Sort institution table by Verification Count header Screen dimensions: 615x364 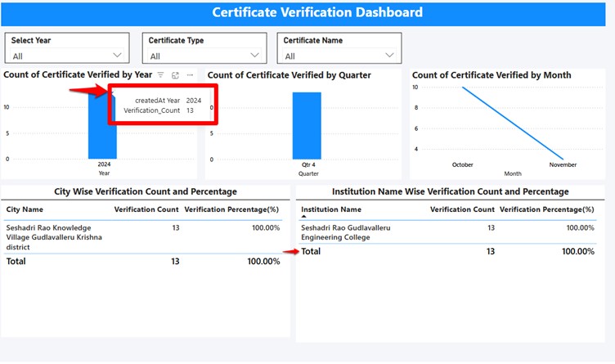click(462, 209)
